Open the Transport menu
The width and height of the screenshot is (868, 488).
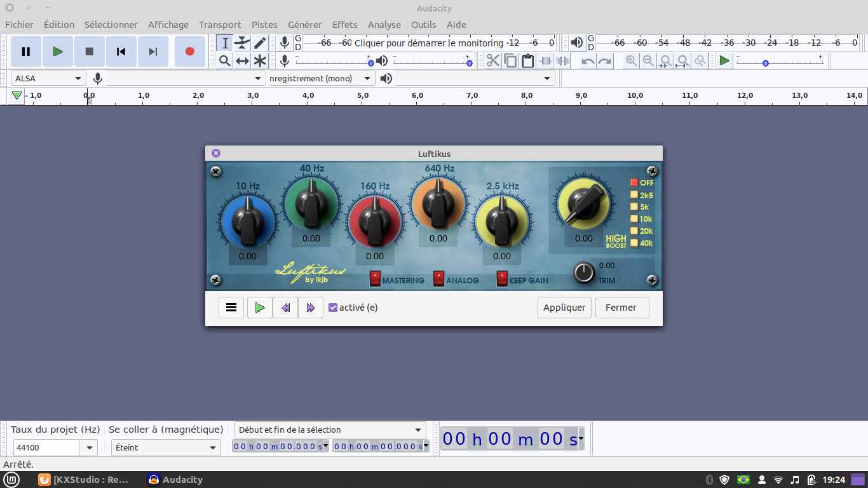(x=220, y=25)
